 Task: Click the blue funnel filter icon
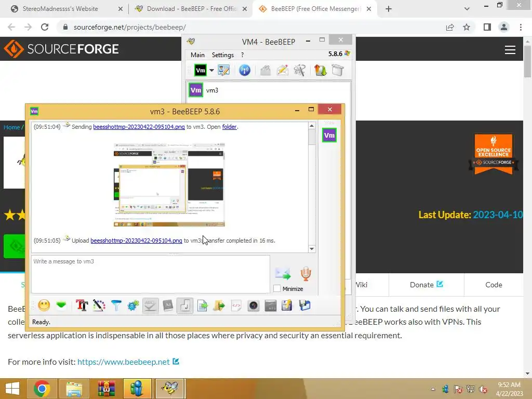116,305
